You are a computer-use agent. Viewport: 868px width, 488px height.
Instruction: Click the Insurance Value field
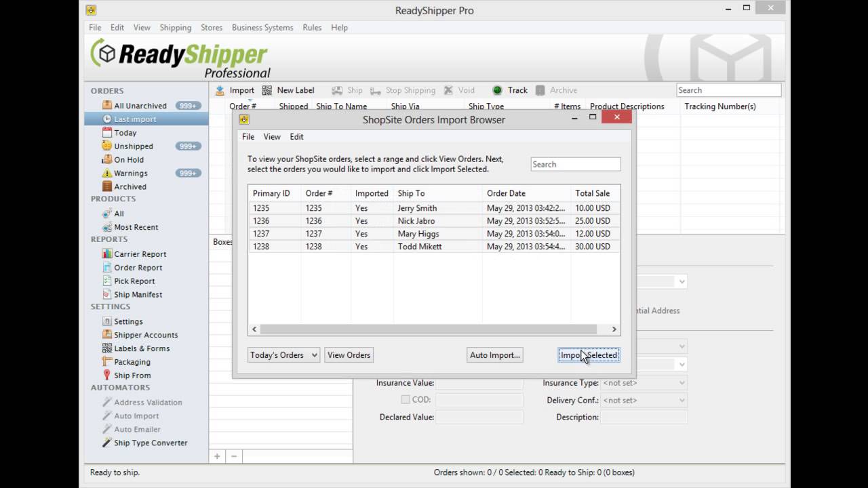pos(479,383)
